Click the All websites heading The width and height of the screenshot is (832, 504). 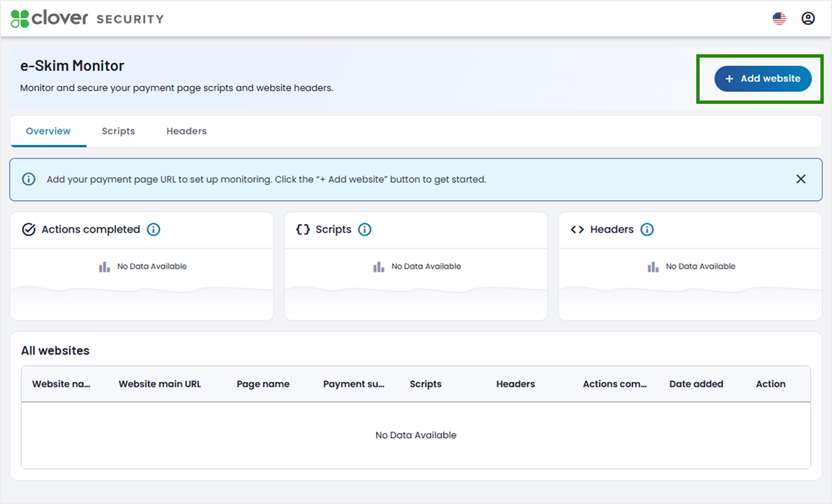[x=55, y=351]
